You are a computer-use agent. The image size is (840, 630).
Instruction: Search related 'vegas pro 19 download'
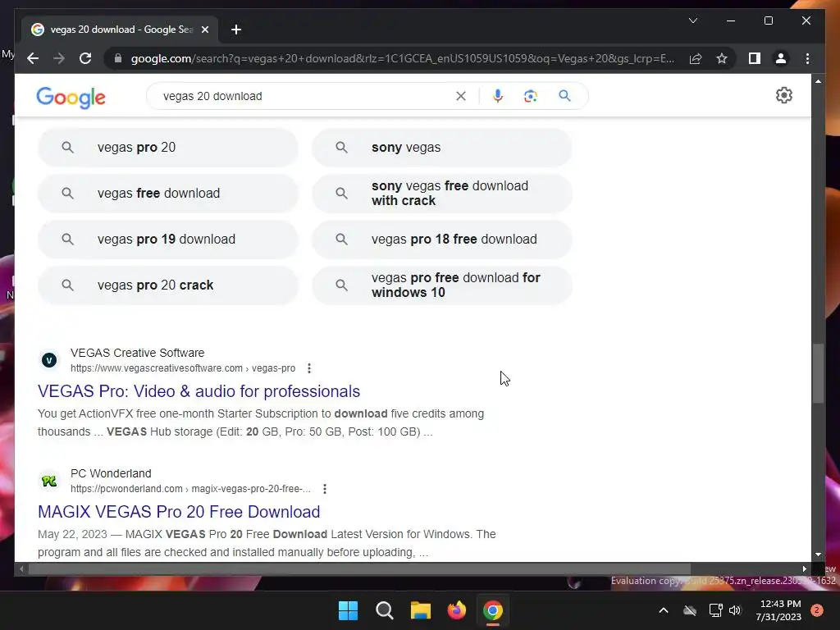[167, 240]
